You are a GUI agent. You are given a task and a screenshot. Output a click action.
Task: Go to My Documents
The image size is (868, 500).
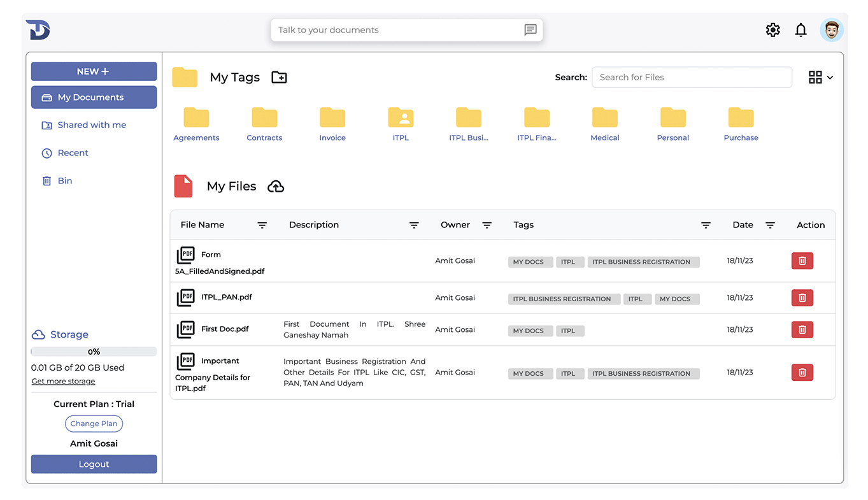coord(94,97)
